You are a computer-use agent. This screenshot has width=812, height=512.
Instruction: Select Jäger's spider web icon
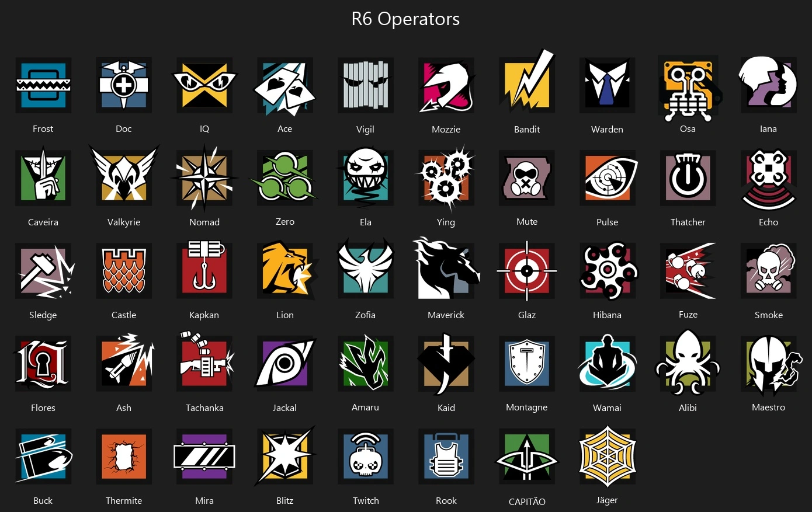608,456
